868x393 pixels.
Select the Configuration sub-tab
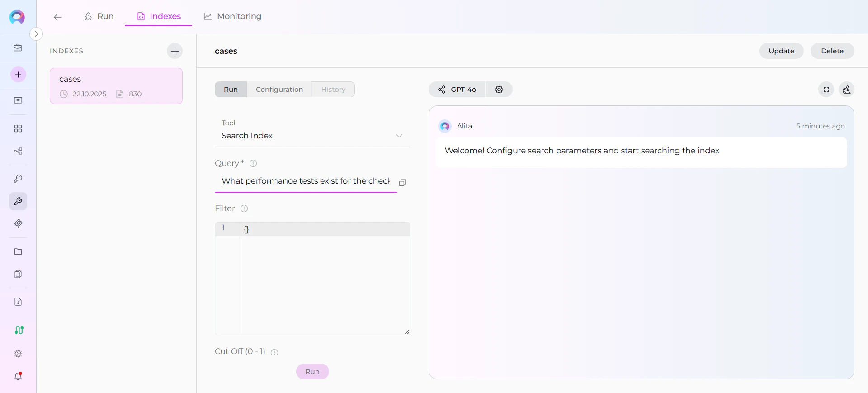tap(279, 90)
